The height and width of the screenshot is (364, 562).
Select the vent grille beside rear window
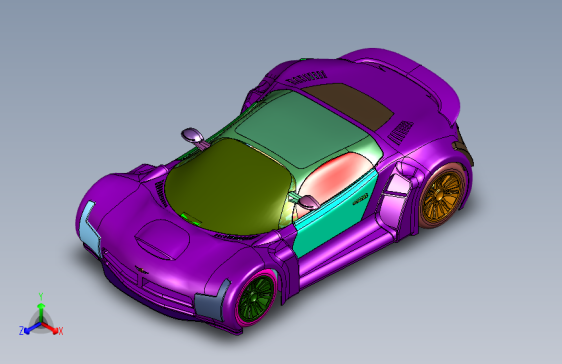[x=401, y=132]
